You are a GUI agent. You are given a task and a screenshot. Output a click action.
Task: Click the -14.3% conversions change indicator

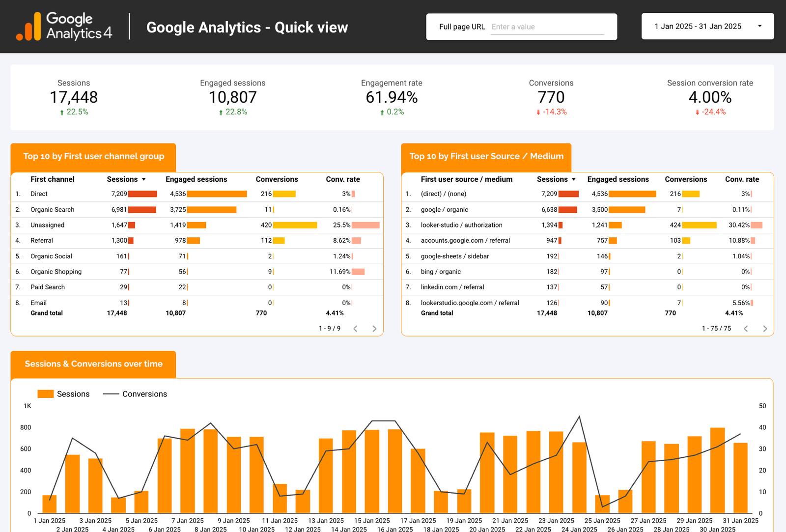(x=552, y=112)
